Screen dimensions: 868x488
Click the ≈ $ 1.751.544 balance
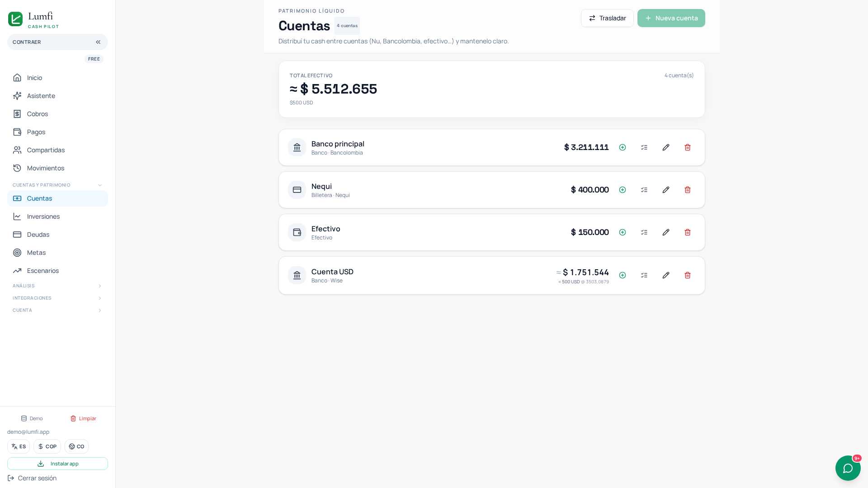click(x=583, y=272)
